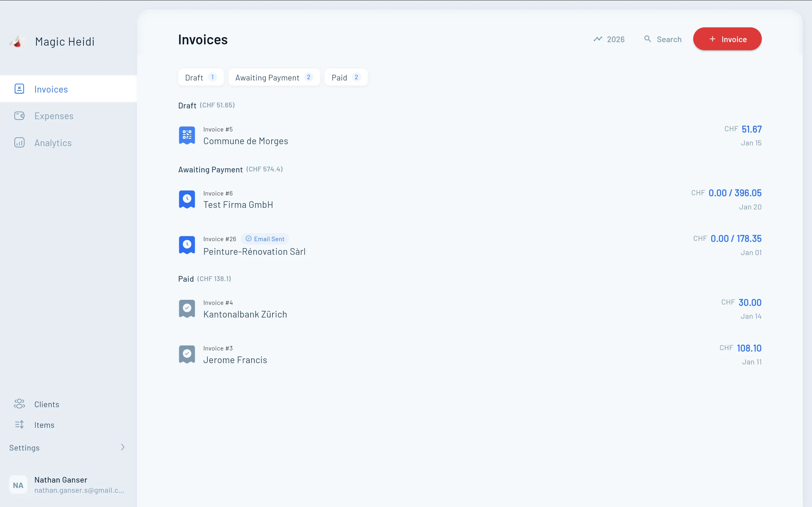Click the trend icon next to 2026

(x=598, y=39)
